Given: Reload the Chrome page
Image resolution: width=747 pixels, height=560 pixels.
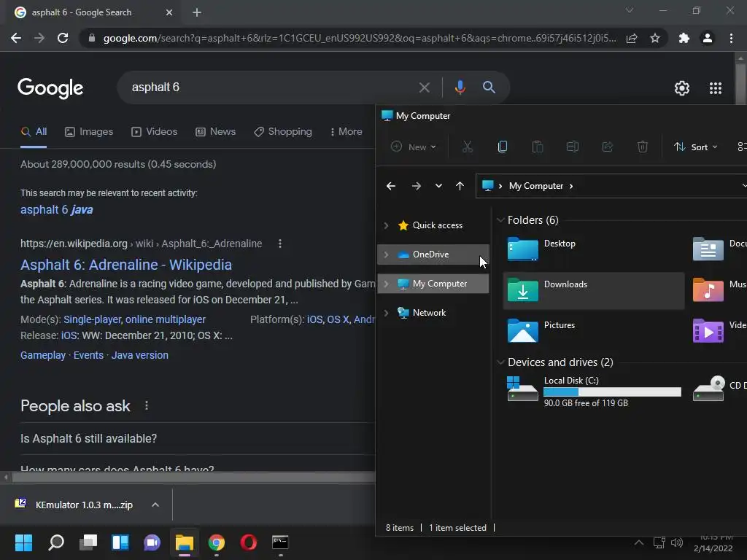Looking at the screenshot, I should pyautogui.click(x=63, y=38).
